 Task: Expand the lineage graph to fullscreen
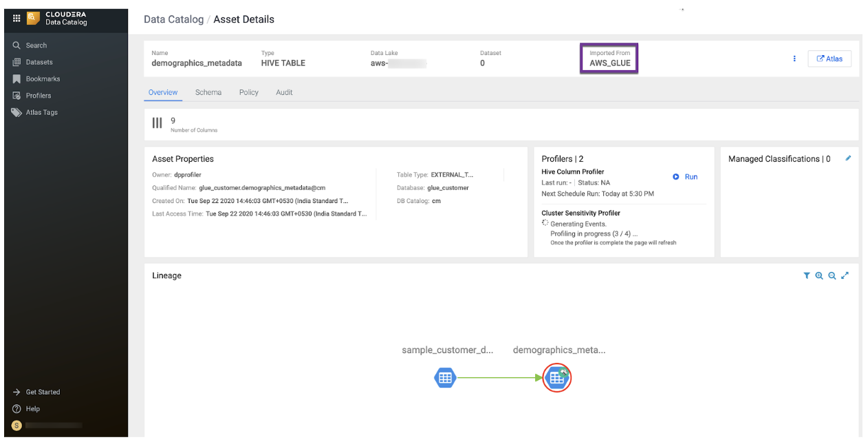click(845, 275)
